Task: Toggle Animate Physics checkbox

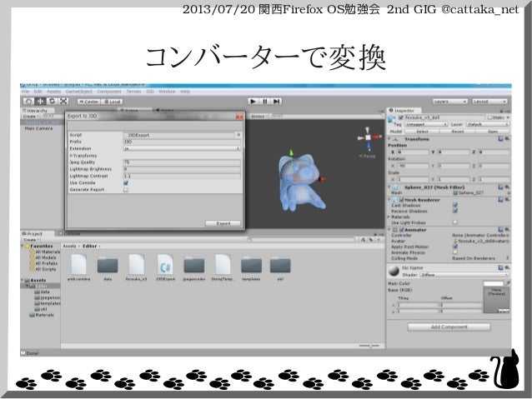Action: point(455,252)
